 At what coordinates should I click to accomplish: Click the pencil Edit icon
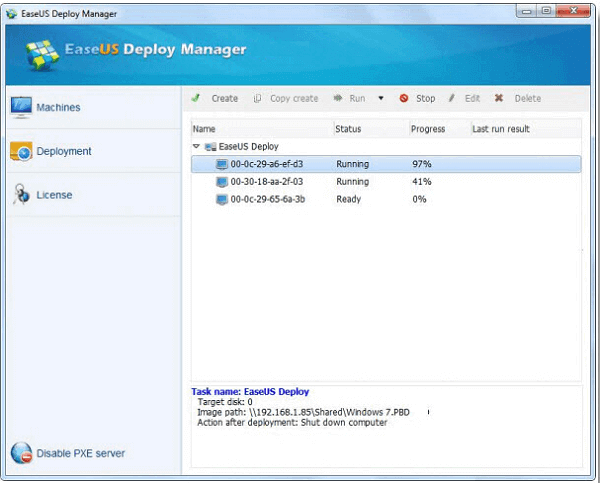tap(452, 99)
